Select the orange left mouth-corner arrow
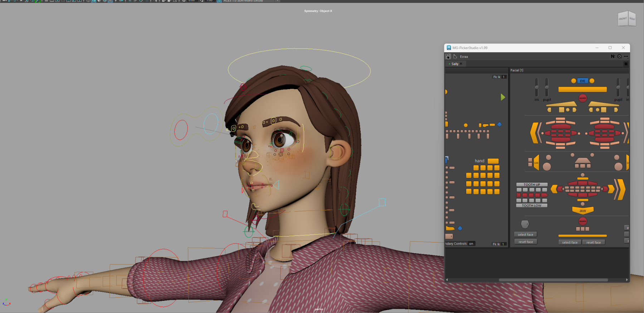This screenshot has height=313, width=644. point(554,189)
